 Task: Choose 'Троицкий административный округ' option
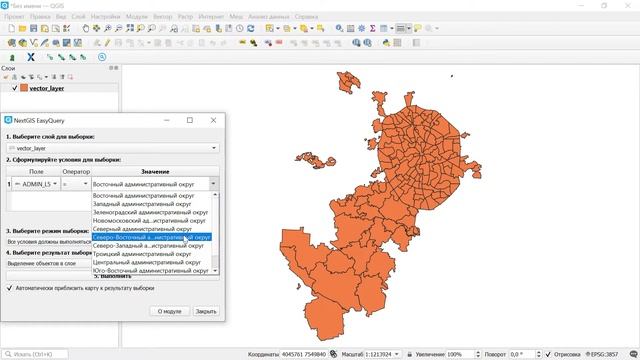click(x=151, y=254)
